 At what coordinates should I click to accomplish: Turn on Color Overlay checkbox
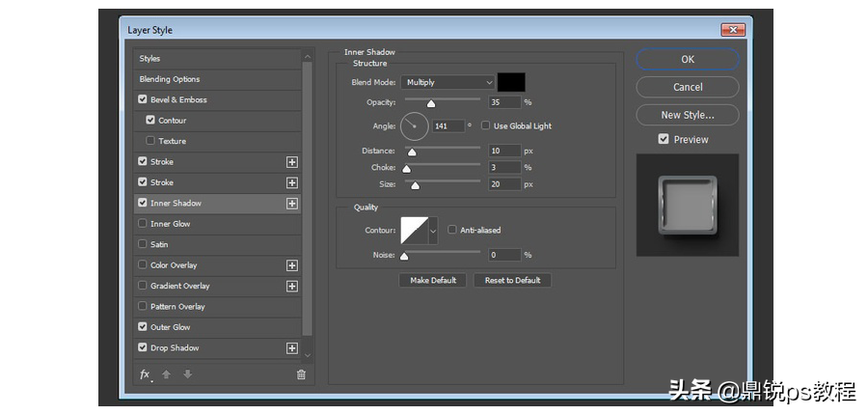pos(143,264)
